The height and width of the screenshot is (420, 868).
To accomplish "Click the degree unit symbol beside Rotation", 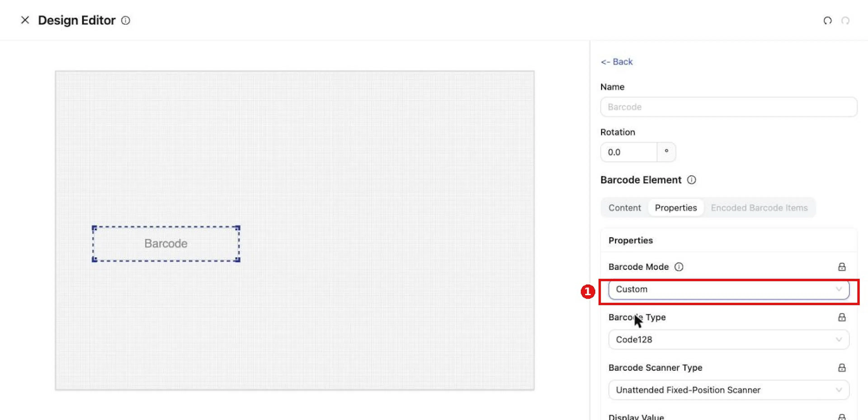I will point(666,152).
